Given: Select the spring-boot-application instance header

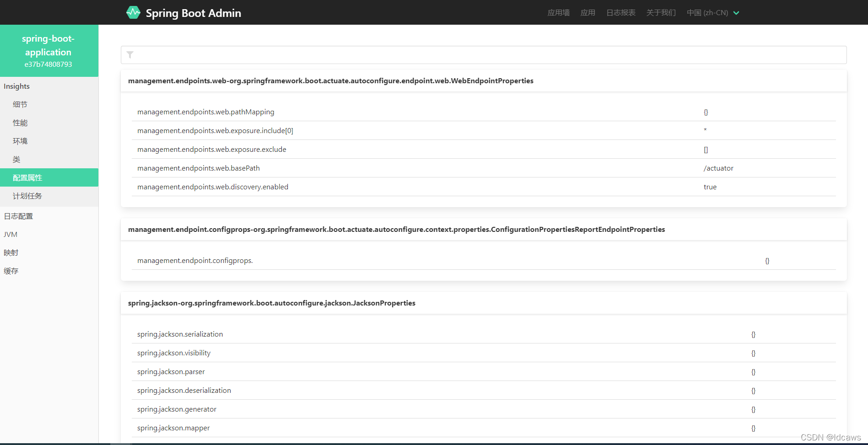Looking at the screenshot, I should pyautogui.click(x=49, y=51).
